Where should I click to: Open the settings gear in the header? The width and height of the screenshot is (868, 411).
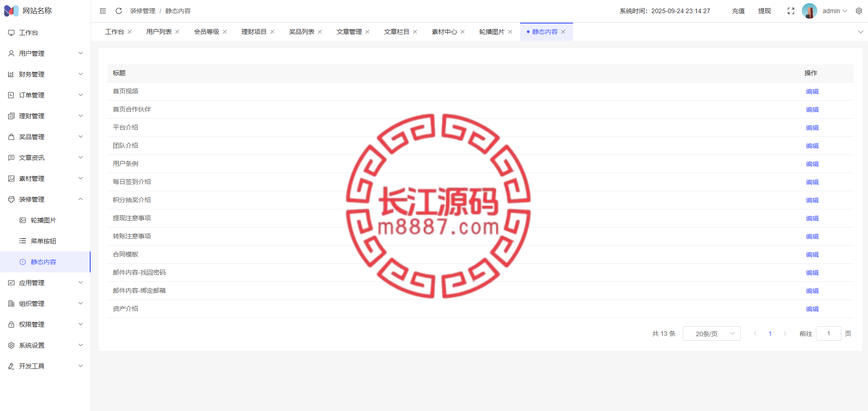click(x=859, y=11)
